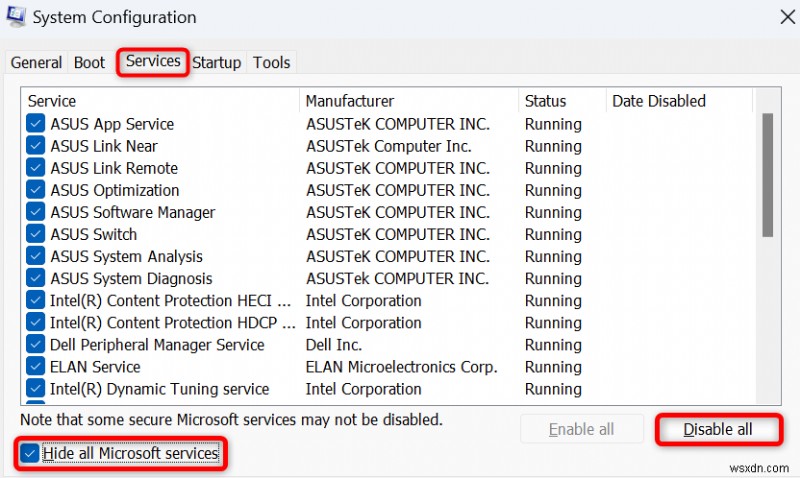Select the ASUS System Diagnosis row name
800x478 pixels.
coord(131,279)
